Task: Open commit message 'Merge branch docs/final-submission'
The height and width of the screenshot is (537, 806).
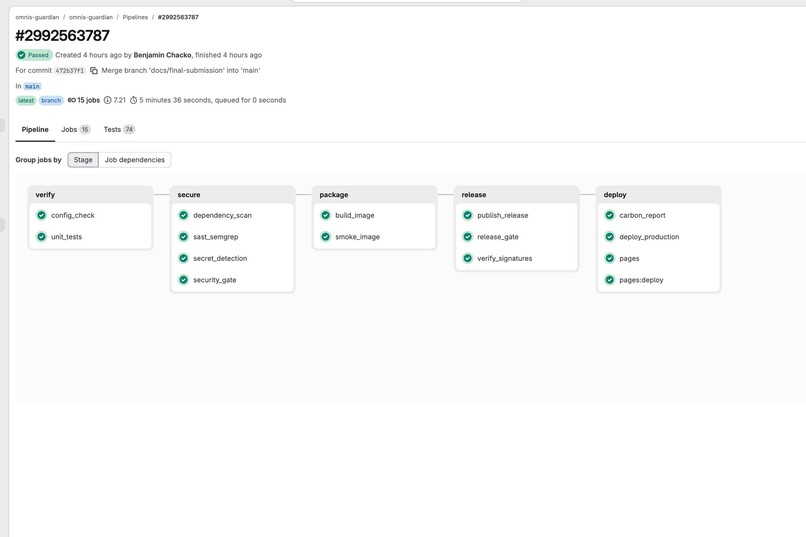Action: pyautogui.click(x=181, y=70)
